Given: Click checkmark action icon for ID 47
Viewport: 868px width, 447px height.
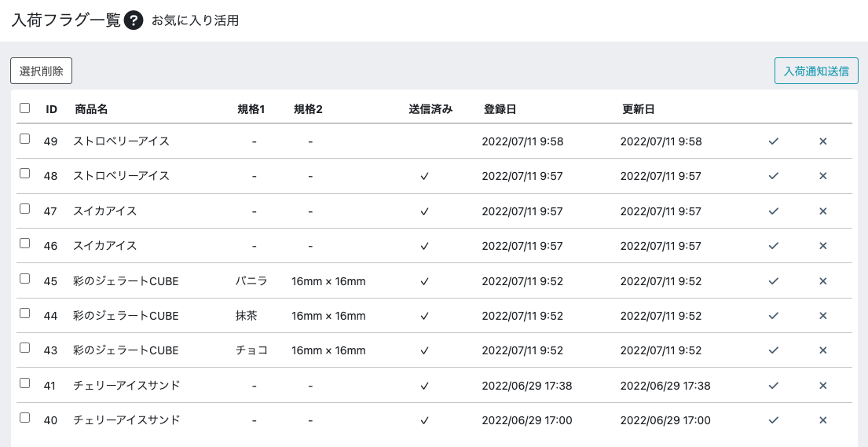Looking at the screenshot, I should pos(773,211).
